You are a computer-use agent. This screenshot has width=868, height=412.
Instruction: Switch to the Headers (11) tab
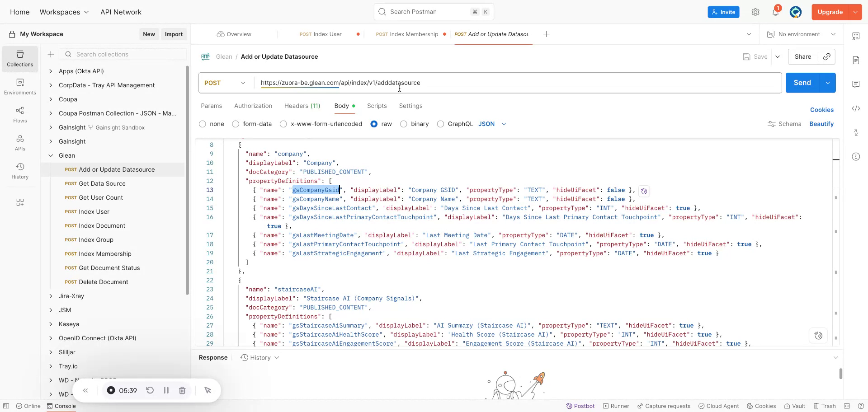pyautogui.click(x=302, y=106)
